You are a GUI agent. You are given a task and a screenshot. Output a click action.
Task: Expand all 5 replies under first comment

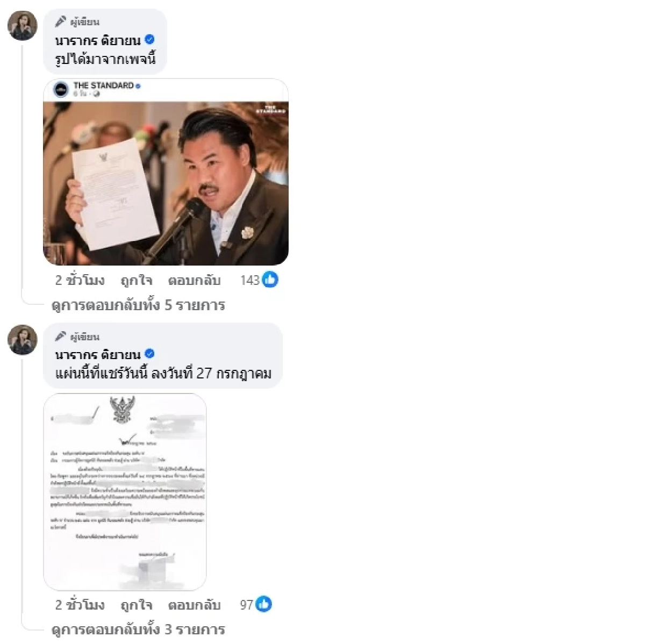(x=138, y=305)
